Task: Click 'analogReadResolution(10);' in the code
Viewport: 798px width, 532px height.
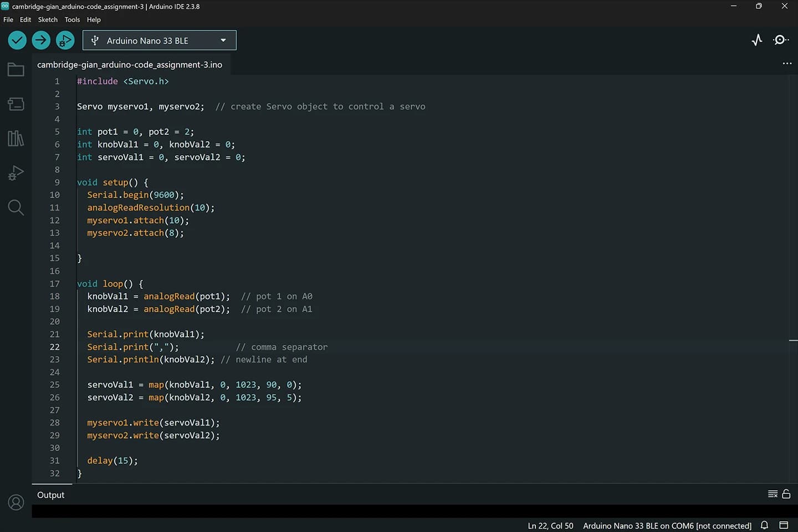Action: coord(151,208)
